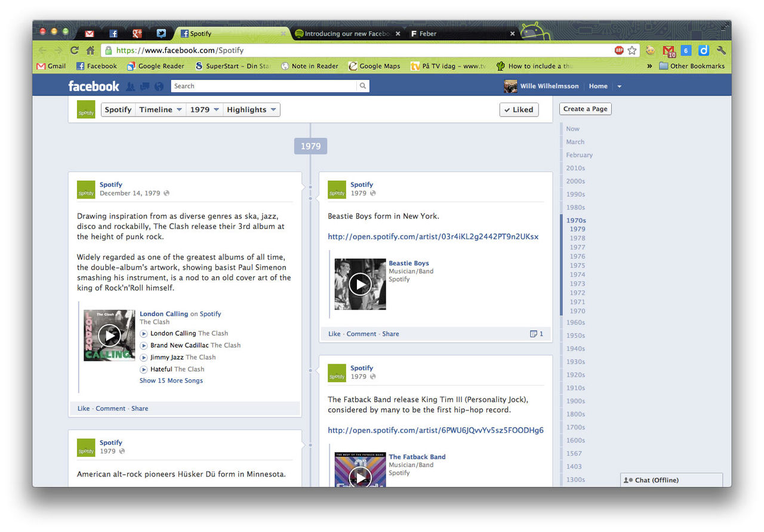Click the Gmail bookmark icon in bookmarks bar
Screen dimensions: 764x532
[x=40, y=66]
